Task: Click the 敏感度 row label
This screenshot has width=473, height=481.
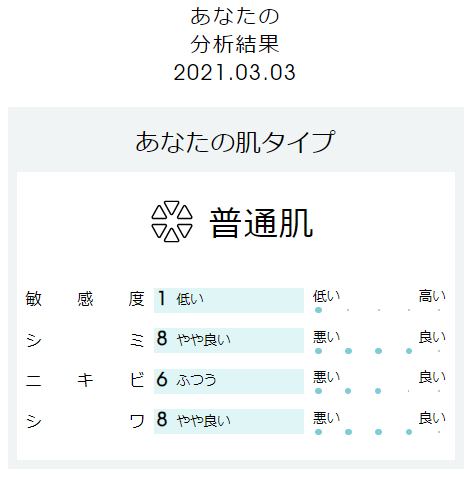Action: coord(85,299)
